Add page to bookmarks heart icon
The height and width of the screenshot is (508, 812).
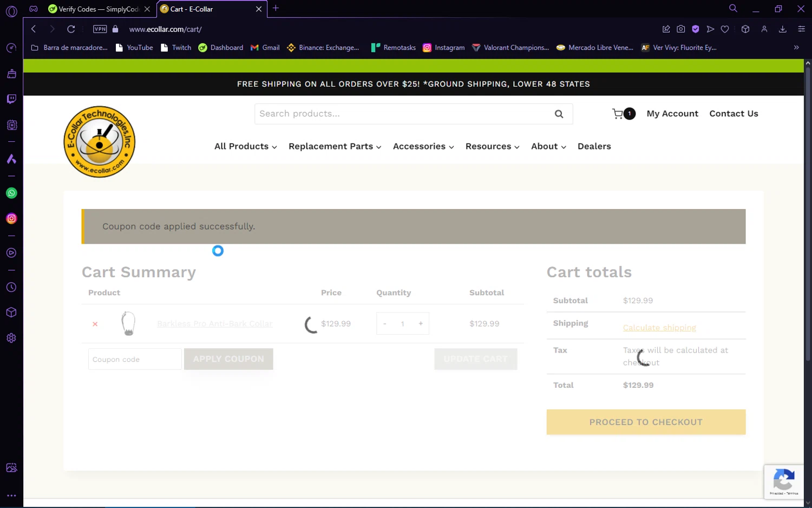[725, 29]
